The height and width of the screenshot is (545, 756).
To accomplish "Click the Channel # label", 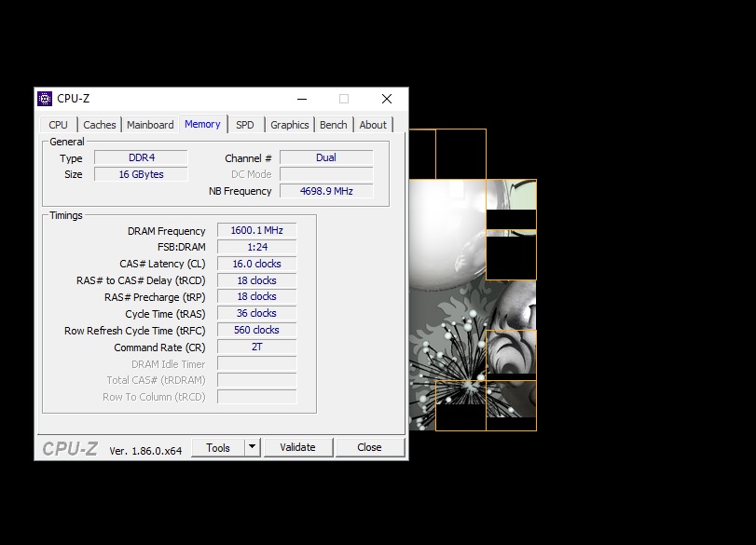I will tap(248, 158).
